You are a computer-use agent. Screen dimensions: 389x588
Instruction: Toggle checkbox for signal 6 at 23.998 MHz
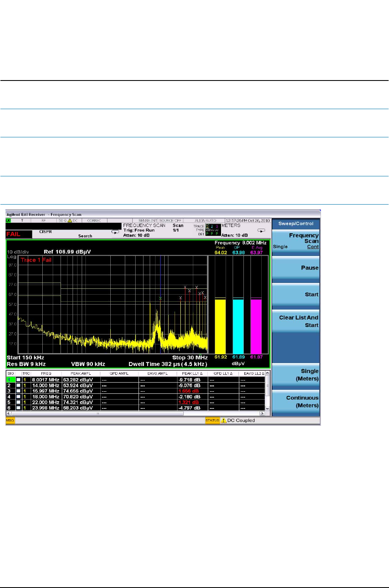click(19, 408)
